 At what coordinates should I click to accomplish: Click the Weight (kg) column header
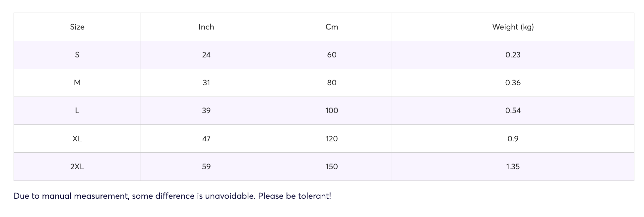click(513, 27)
